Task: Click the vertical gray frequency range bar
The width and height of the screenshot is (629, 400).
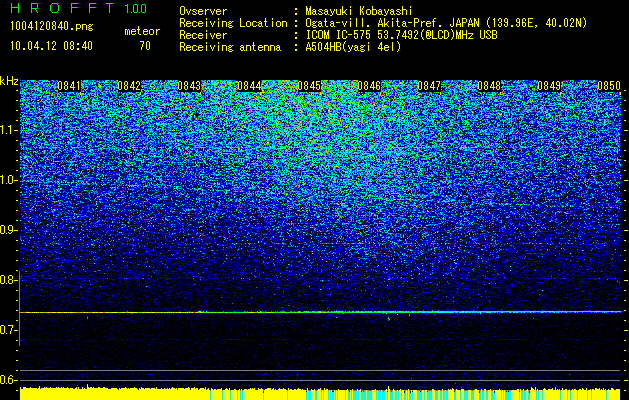Action: tap(19, 308)
